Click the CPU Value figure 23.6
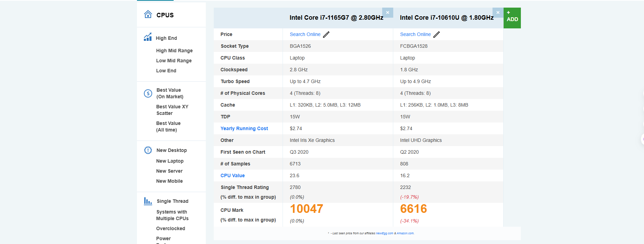 [x=294, y=175]
